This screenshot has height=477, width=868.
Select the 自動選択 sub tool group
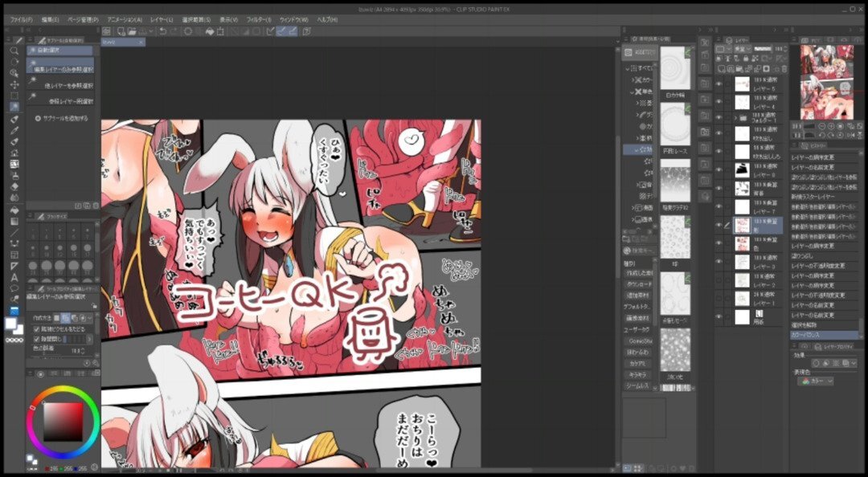pyautogui.click(x=59, y=51)
